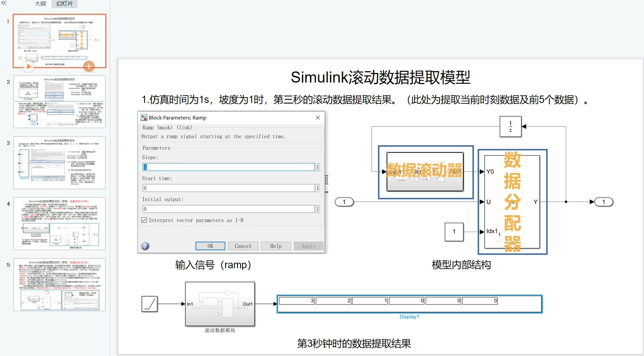Viewport: 644px width, 356px height.
Task: Select slide 1 thumbnail
Action: 59,41
